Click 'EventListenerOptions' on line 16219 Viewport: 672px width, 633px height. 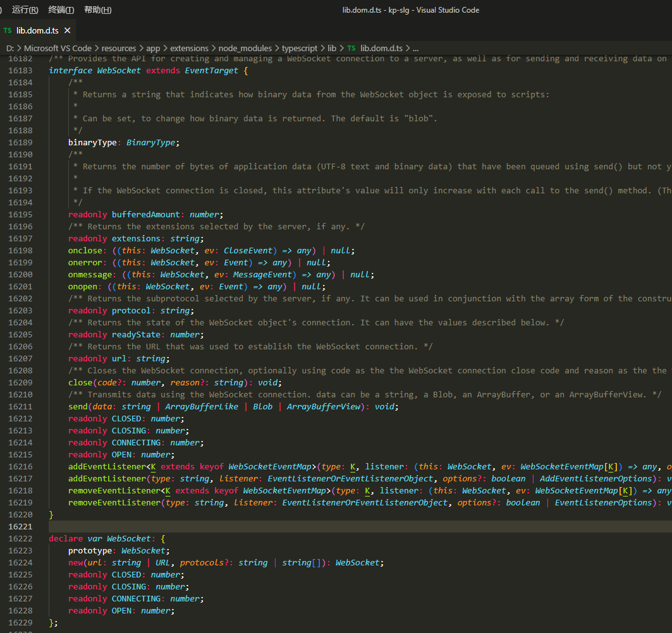pyautogui.click(x=604, y=502)
